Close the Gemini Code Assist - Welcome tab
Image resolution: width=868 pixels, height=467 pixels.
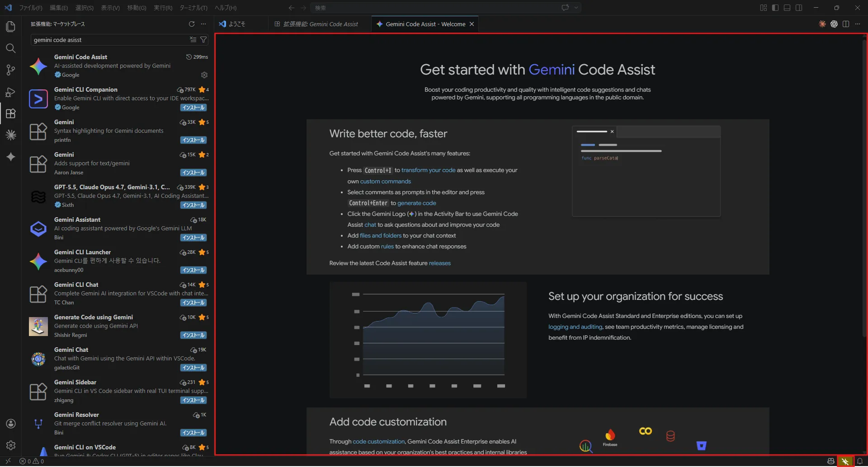pos(472,24)
